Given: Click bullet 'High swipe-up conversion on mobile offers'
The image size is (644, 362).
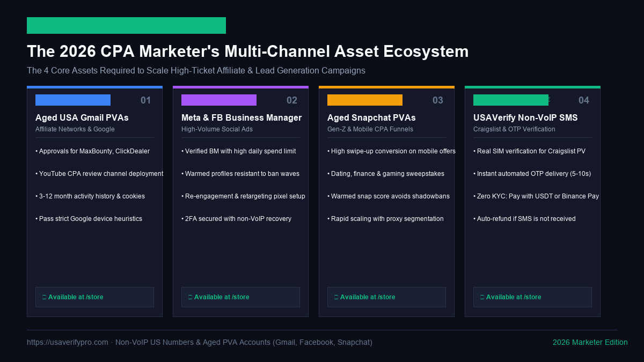Looking at the screenshot, I should coord(391,151).
